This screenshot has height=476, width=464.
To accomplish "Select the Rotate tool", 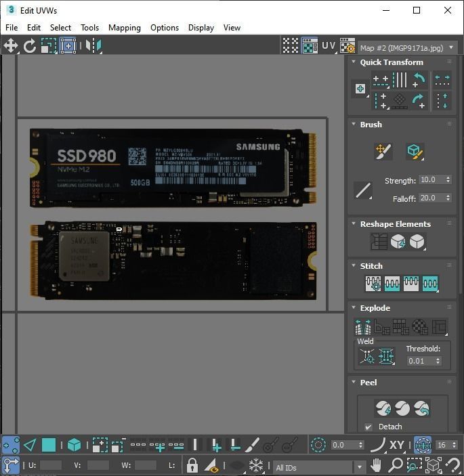I will 29,46.
